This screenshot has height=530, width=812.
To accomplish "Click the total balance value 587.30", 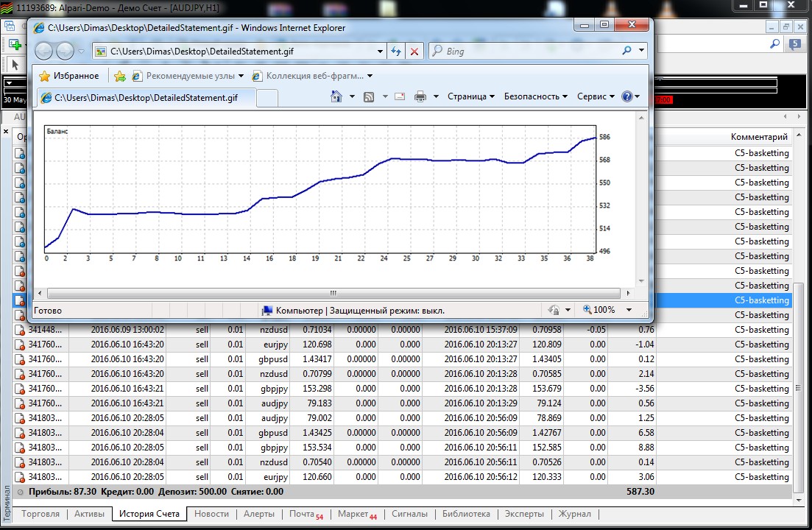I will tap(640, 491).
